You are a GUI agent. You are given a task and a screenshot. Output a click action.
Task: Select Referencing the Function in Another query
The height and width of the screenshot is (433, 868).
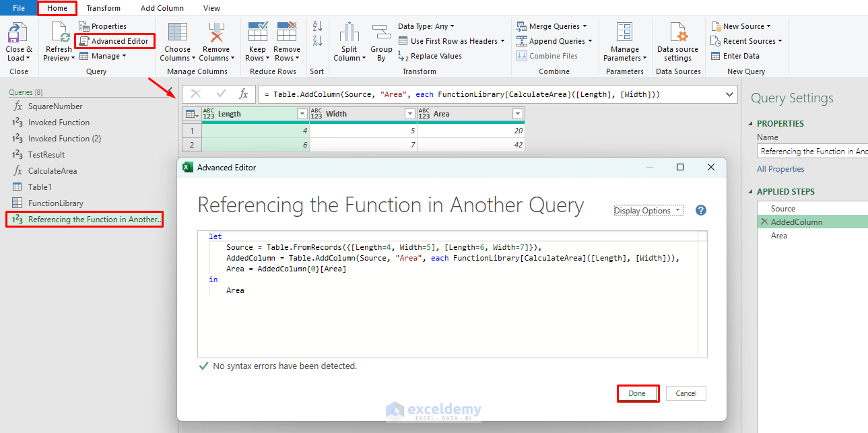coord(84,220)
